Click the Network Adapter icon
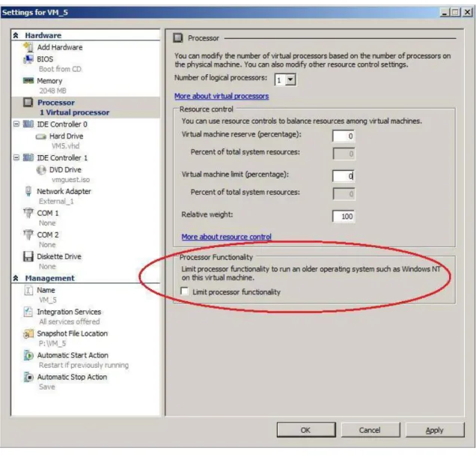 pyautogui.click(x=28, y=191)
